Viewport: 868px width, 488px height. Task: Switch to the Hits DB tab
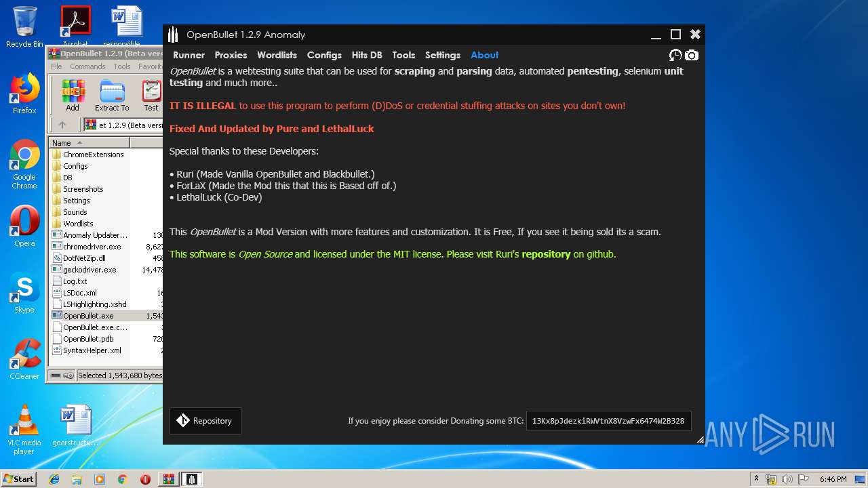coord(367,56)
